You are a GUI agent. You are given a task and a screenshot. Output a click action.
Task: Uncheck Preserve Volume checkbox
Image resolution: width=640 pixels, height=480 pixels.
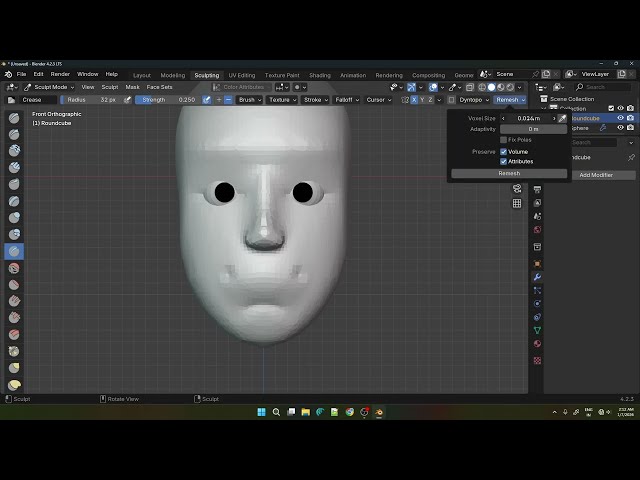point(504,151)
